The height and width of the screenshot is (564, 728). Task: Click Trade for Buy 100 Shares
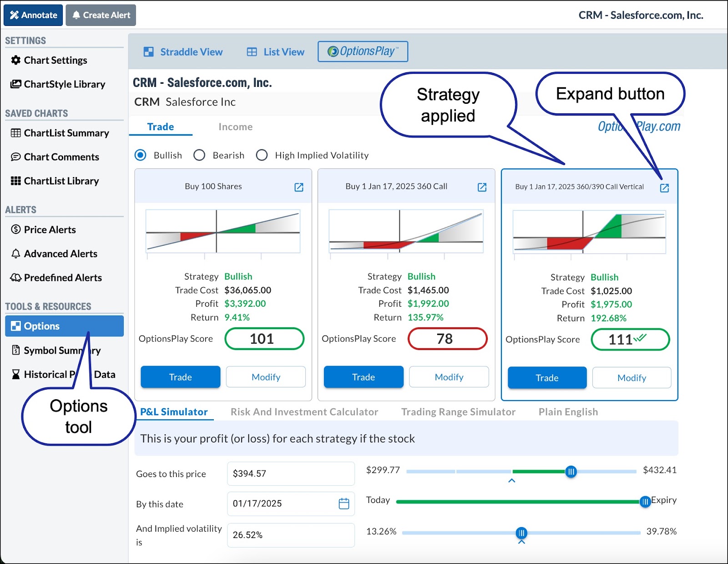pyautogui.click(x=181, y=377)
